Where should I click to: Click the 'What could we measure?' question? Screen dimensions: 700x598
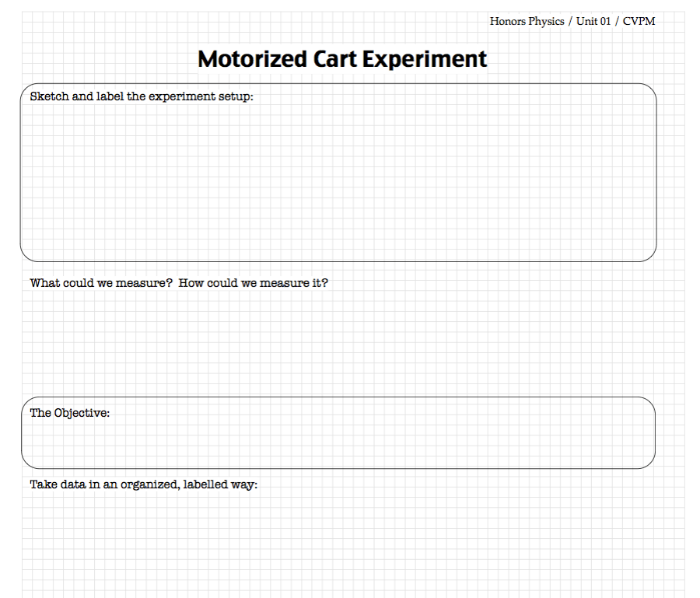click(x=101, y=283)
